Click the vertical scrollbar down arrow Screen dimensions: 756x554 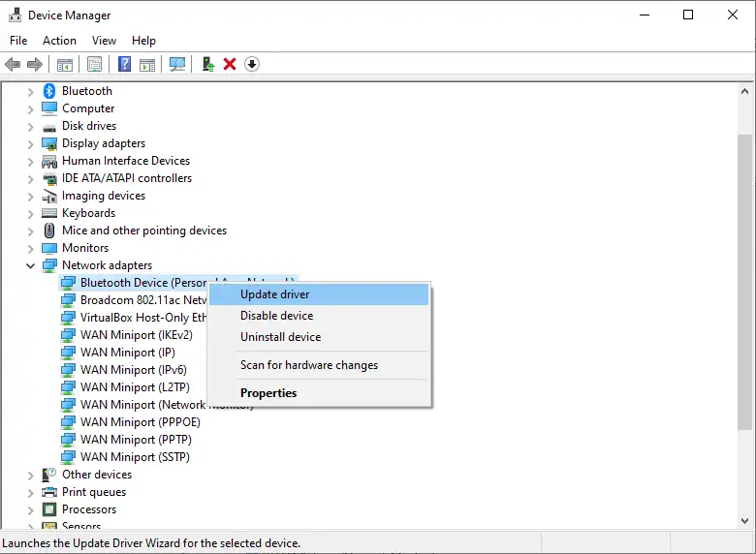(744, 521)
